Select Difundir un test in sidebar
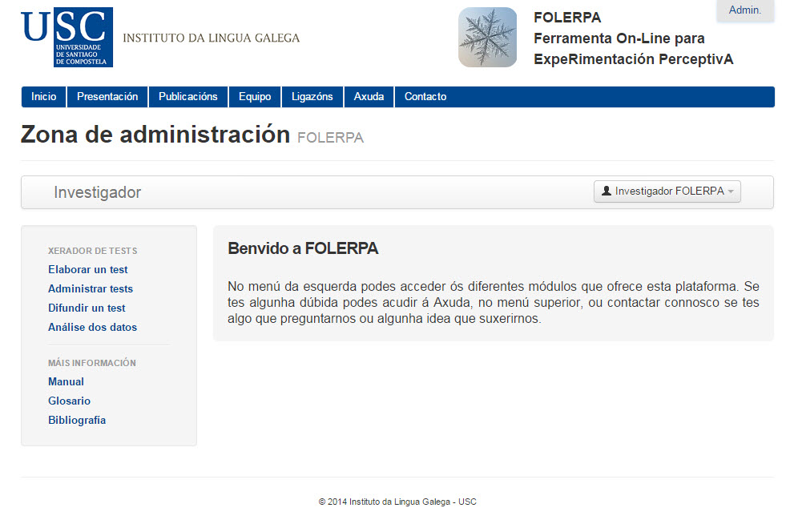The height and width of the screenshot is (532, 790). click(x=87, y=308)
